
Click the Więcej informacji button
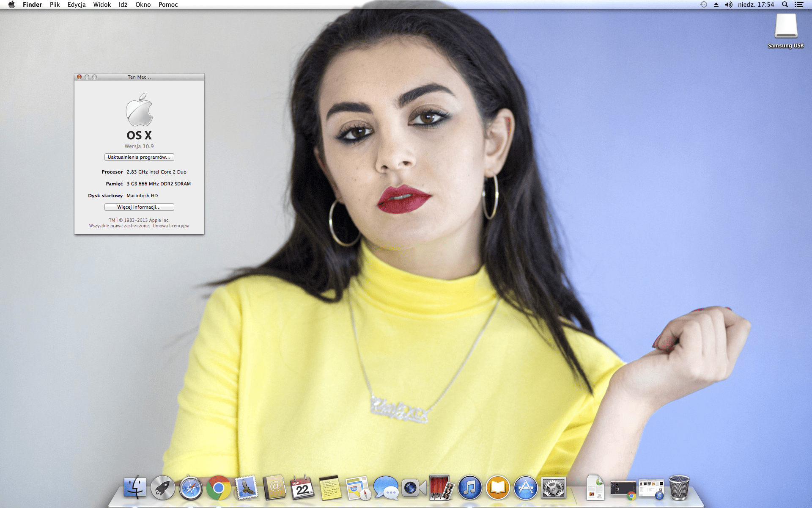click(139, 207)
